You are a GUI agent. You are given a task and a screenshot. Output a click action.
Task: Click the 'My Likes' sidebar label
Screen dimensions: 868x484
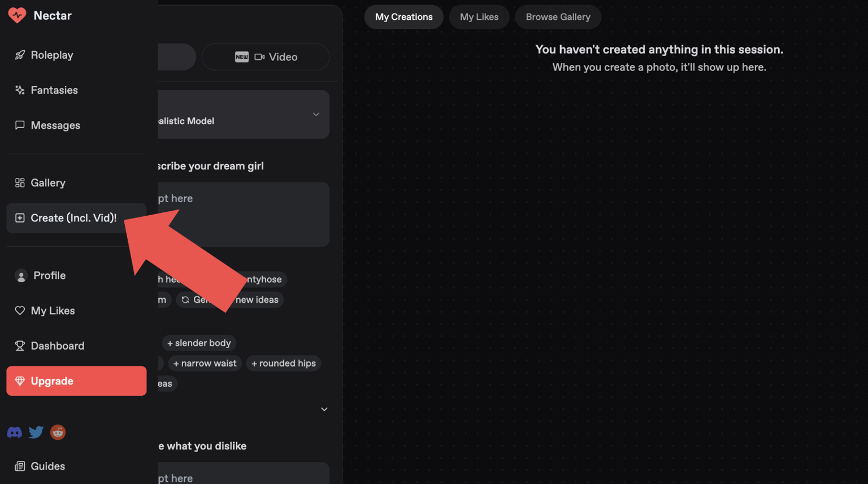point(53,310)
